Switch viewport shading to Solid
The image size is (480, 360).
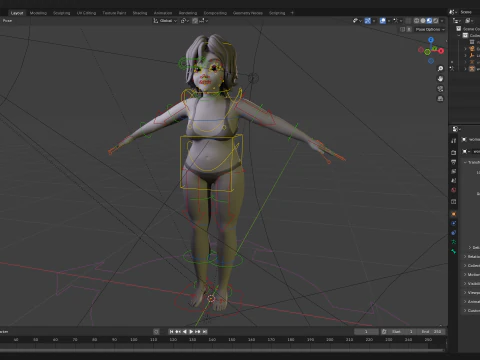pos(423,21)
